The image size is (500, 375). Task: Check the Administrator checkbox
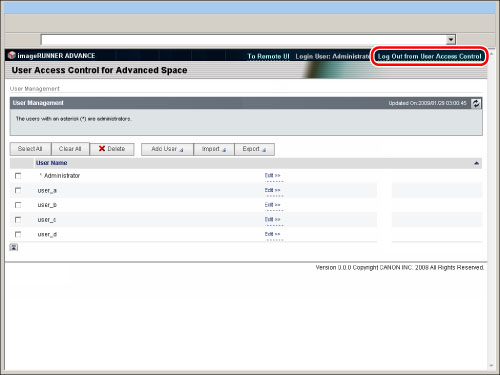(x=18, y=176)
